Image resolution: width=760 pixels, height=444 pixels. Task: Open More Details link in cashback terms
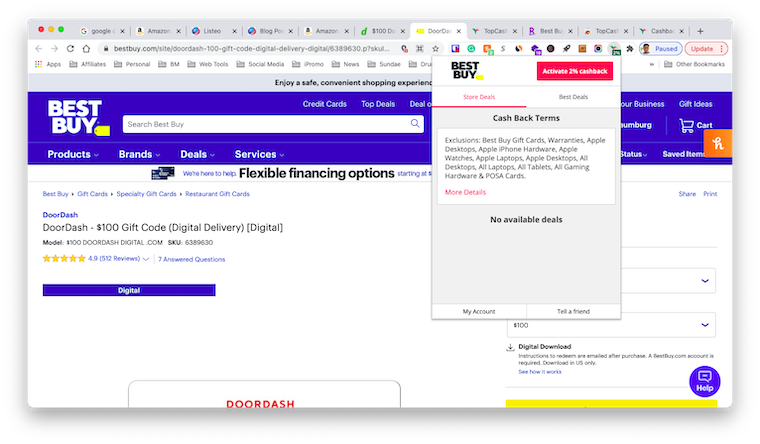(465, 192)
